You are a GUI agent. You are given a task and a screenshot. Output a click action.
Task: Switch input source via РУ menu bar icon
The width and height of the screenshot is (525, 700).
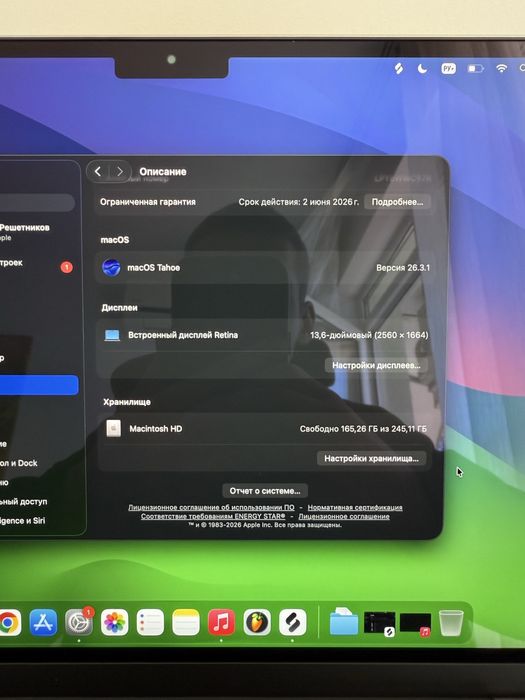pyautogui.click(x=448, y=69)
